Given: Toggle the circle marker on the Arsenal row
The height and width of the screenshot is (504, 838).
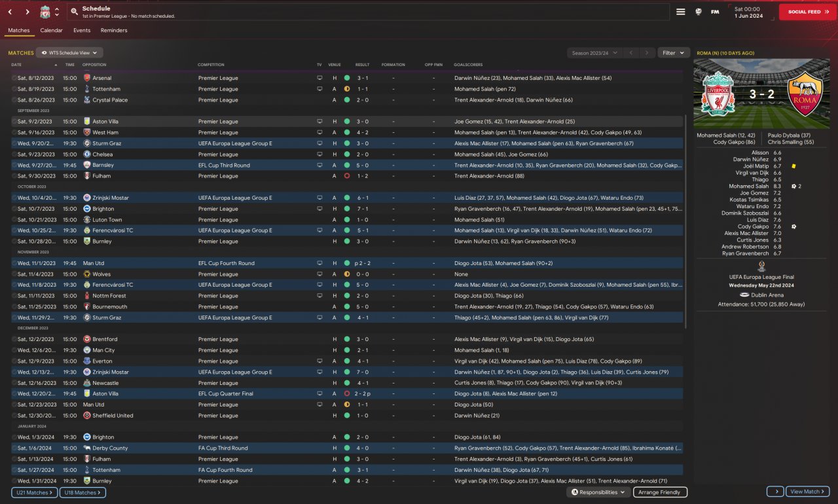Looking at the screenshot, I should [14, 78].
